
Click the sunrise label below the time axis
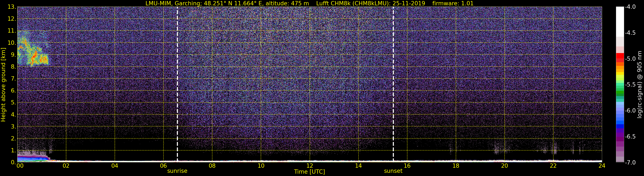(177, 171)
